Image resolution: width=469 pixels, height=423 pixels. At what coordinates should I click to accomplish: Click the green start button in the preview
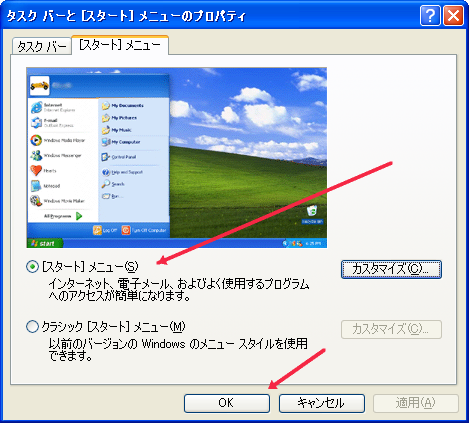tap(45, 243)
